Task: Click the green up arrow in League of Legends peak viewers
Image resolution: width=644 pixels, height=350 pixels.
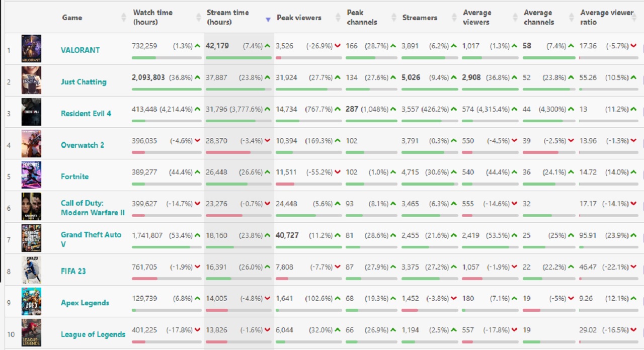Action: tap(338, 330)
